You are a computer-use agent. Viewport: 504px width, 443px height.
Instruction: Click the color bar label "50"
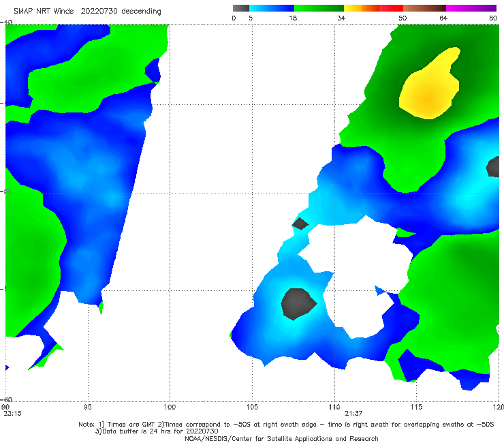point(403,18)
